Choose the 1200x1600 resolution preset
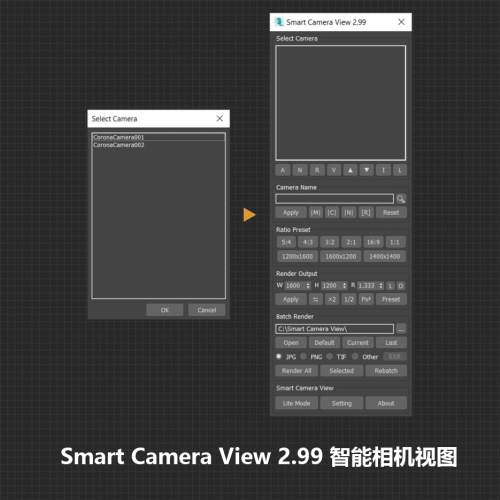Image resolution: width=500 pixels, height=500 pixels. (x=297, y=256)
